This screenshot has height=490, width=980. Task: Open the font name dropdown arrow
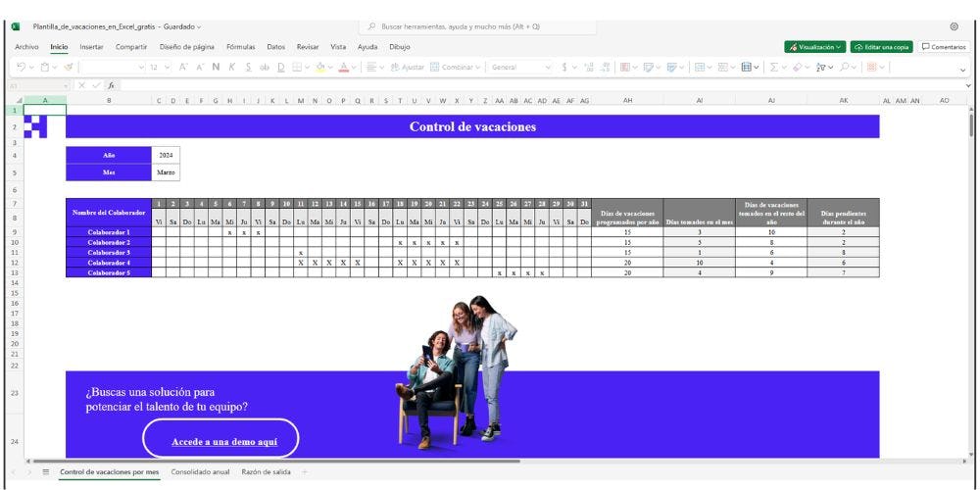pyautogui.click(x=141, y=67)
